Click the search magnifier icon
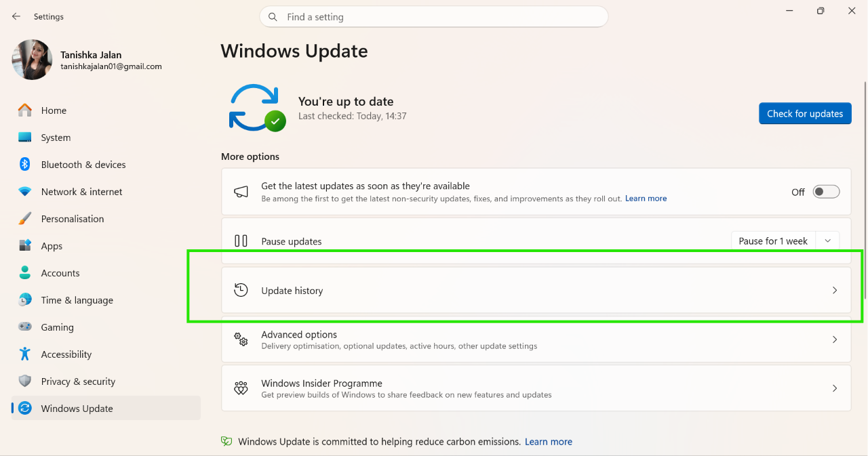868x456 pixels. (x=273, y=17)
